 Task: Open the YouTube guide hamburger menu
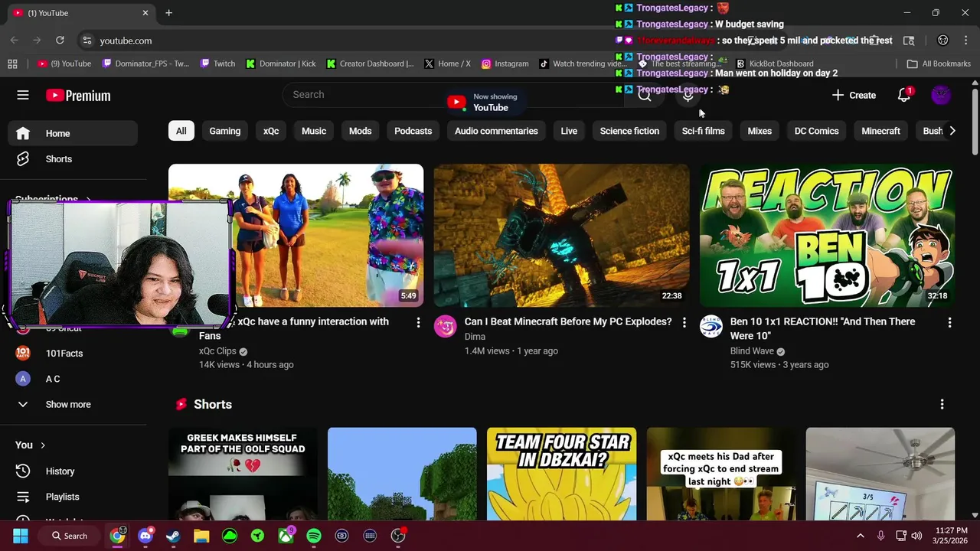click(23, 95)
